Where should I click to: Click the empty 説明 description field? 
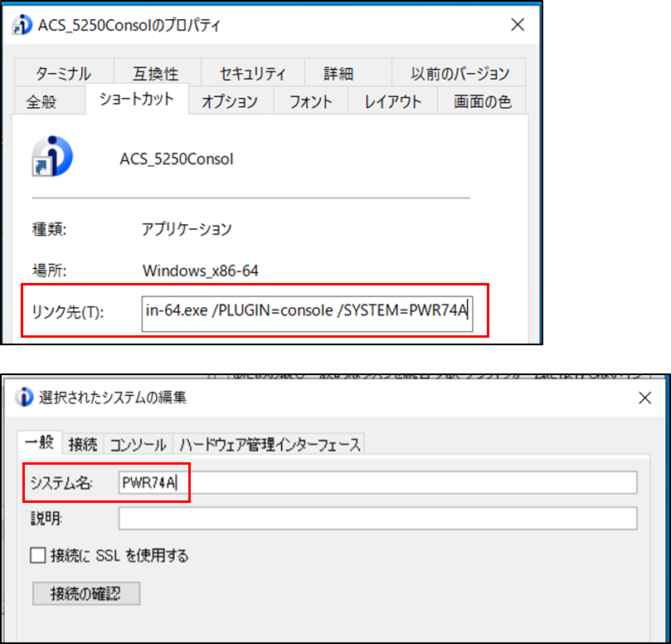tap(378, 518)
